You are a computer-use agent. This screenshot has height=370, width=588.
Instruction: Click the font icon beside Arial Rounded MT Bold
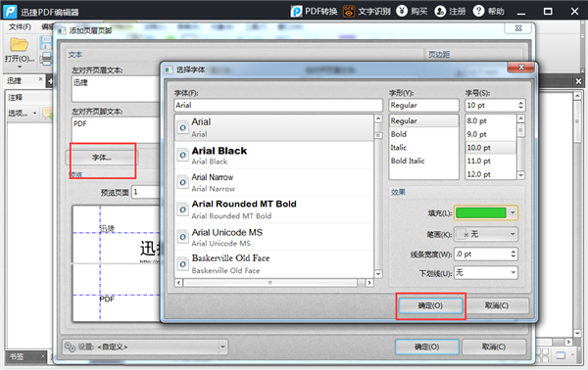click(x=182, y=209)
